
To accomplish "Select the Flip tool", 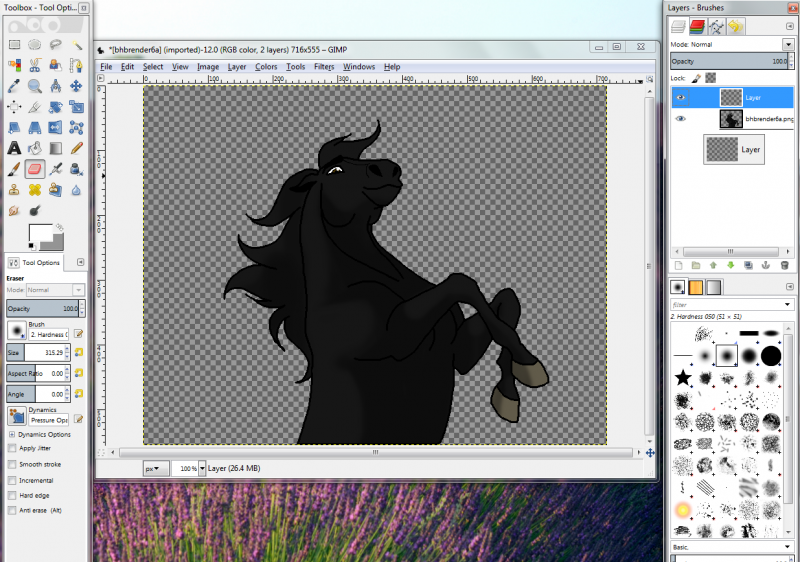I will (x=56, y=127).
